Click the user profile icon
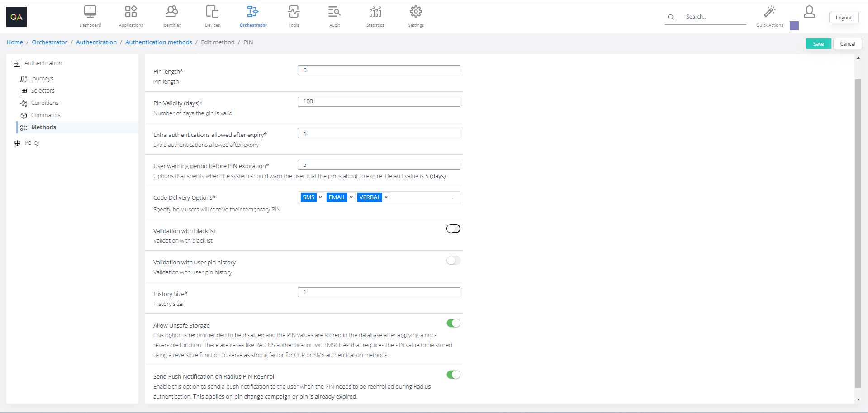The width and height of the screenshot is (868, 413). click(x=809, y=12)
